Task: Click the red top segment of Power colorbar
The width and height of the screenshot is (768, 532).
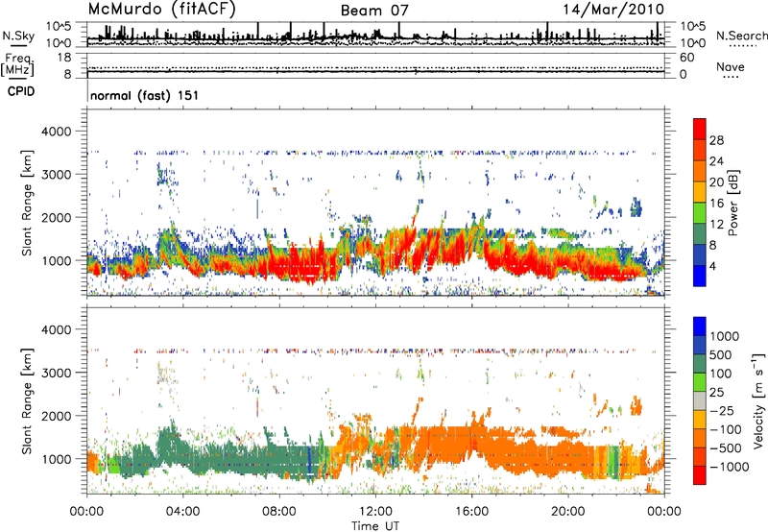Action: [x=700, y=129]
